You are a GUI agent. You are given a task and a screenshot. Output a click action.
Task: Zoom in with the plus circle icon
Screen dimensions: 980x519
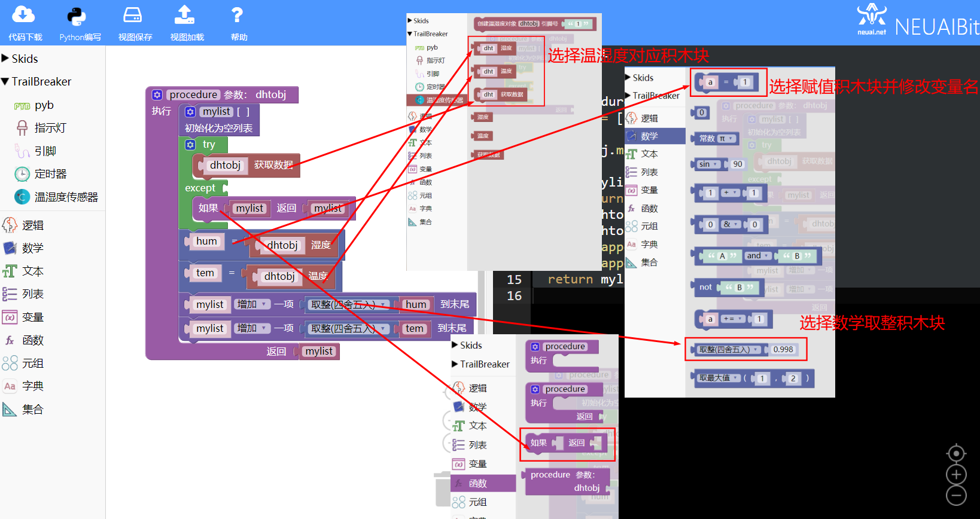(x=956, y=475)
